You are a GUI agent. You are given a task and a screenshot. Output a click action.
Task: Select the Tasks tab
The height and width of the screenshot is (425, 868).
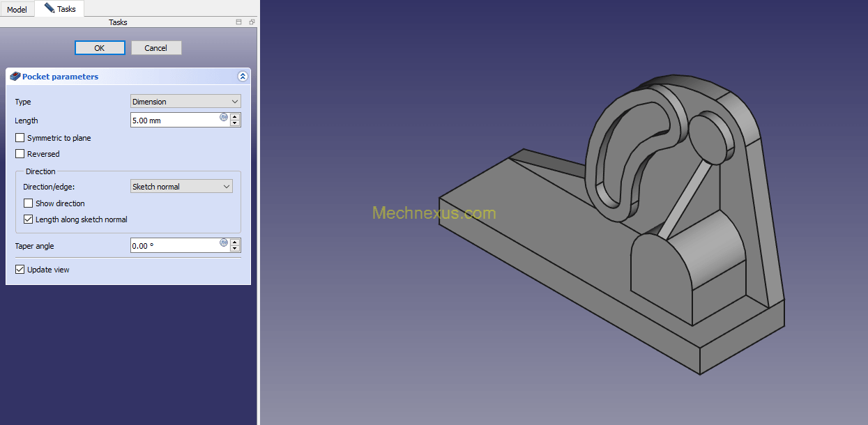pos(60,8)
